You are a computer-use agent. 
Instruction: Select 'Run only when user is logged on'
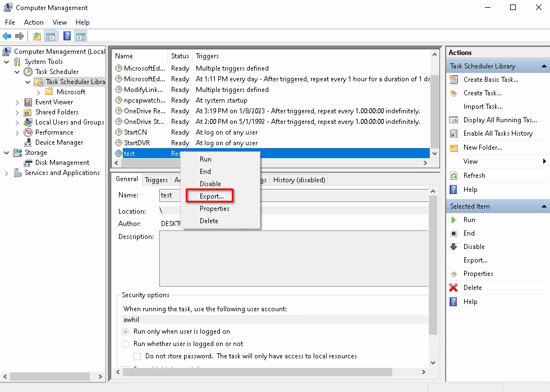coord(125,331)
